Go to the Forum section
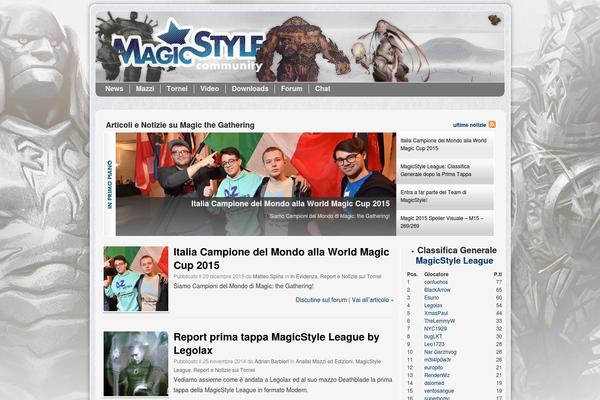Screen dimensions: 600x400 pos(292,89)
